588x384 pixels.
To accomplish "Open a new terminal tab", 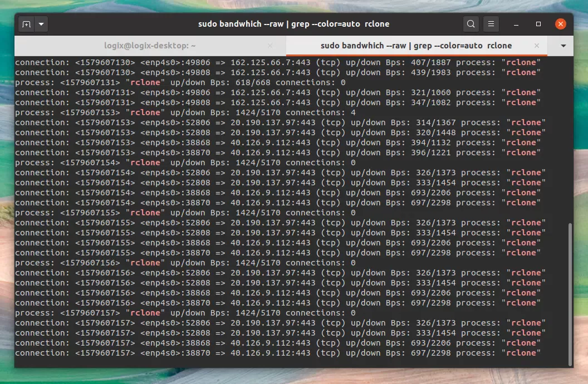I will [x=26, y=24].
